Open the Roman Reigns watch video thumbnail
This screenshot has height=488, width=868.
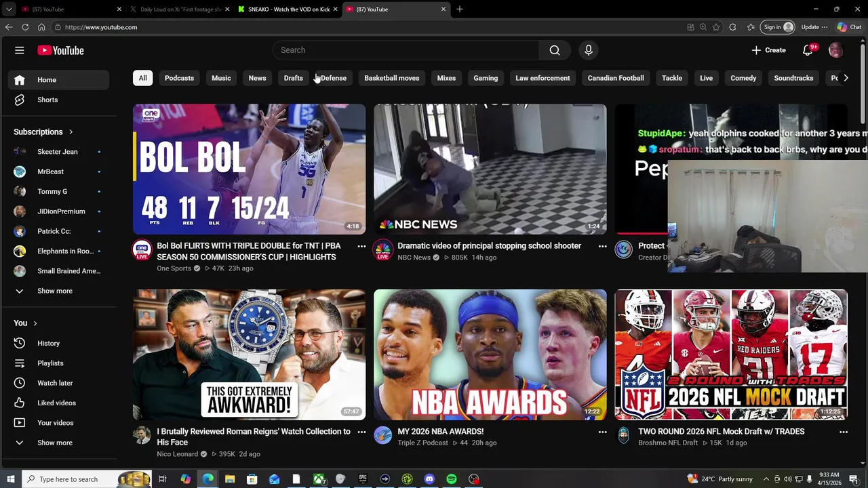[249, 354]
